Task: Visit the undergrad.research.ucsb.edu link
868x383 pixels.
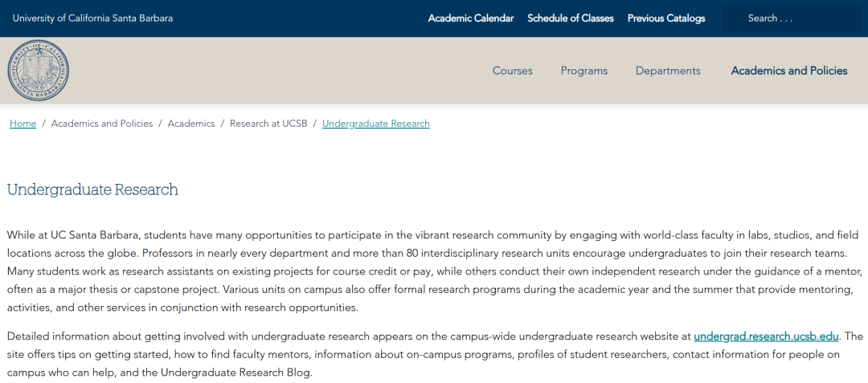Action: click(x=767, y=336)
